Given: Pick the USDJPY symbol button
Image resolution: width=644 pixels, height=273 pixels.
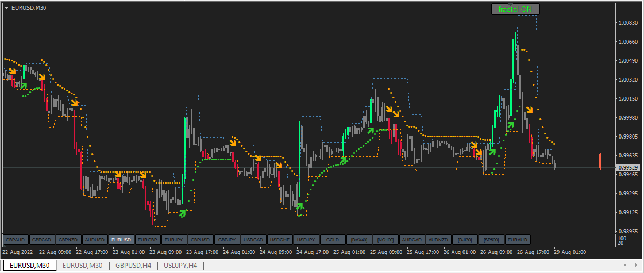Looking at the screenshot, I should point(306,239).
